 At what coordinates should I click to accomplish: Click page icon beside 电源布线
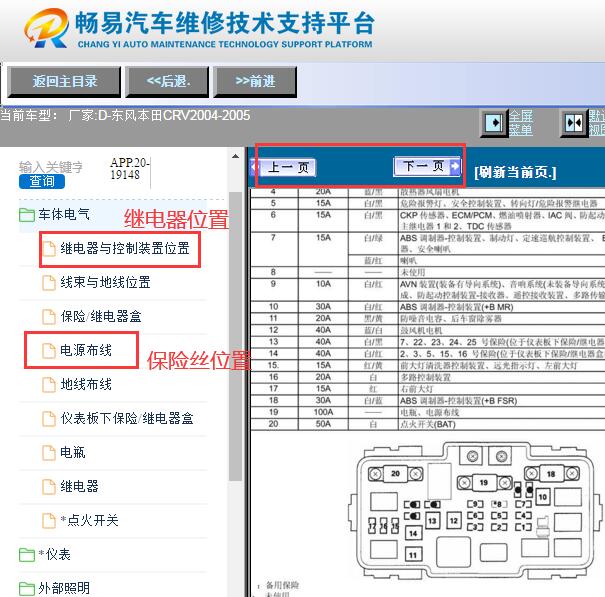point(49,351)
